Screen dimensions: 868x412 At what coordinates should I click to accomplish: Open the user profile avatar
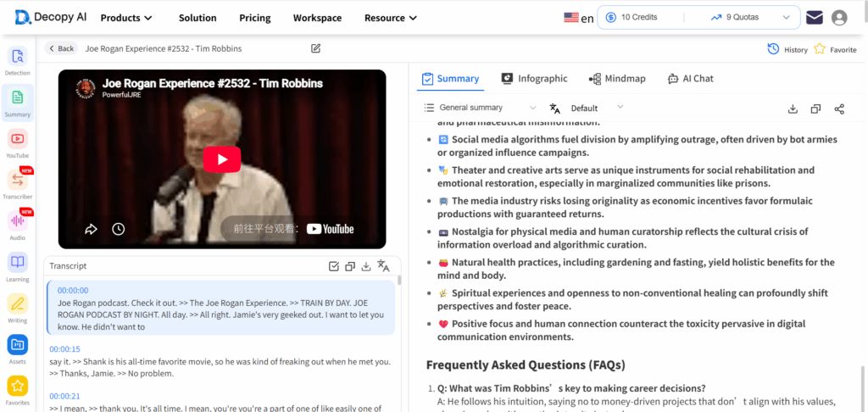[x=839, y=18]
